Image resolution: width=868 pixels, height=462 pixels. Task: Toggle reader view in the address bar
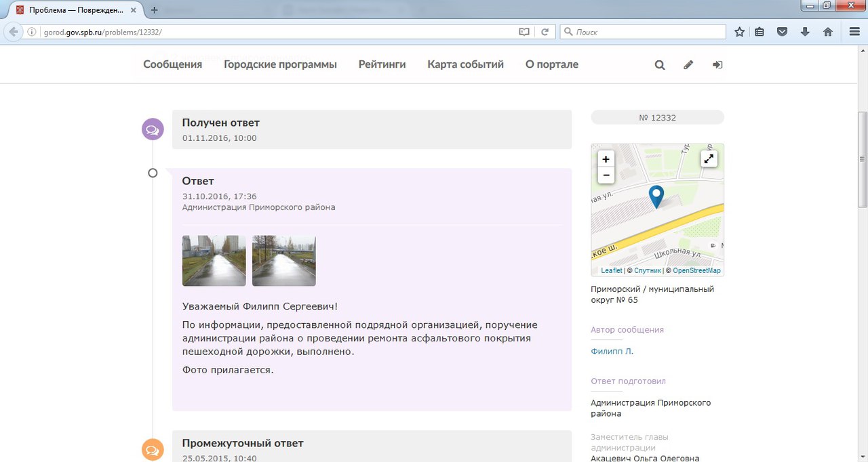[x=524, y=32]
